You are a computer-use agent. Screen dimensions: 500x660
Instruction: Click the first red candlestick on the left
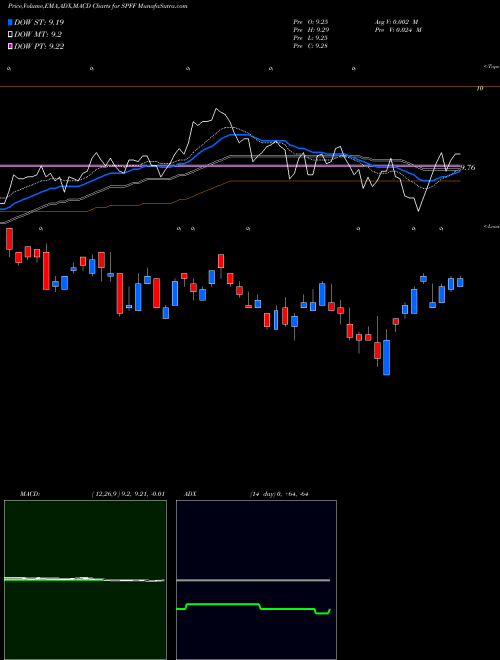point(9,239)
